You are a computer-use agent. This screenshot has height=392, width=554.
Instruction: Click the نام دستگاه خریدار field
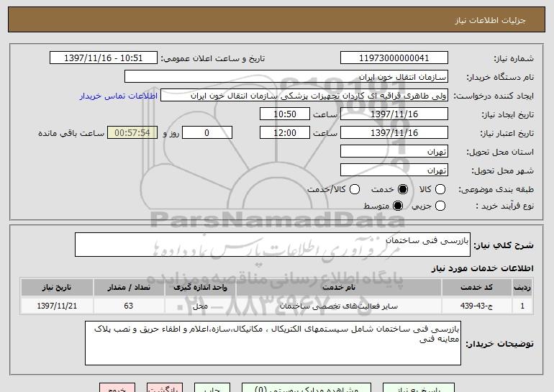[x=286, y=77]
